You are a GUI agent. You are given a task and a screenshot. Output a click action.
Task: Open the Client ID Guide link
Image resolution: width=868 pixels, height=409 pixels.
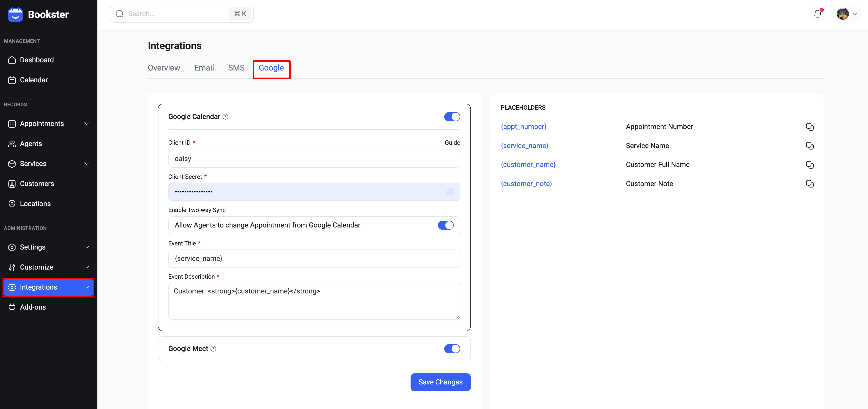pos(452,142)
